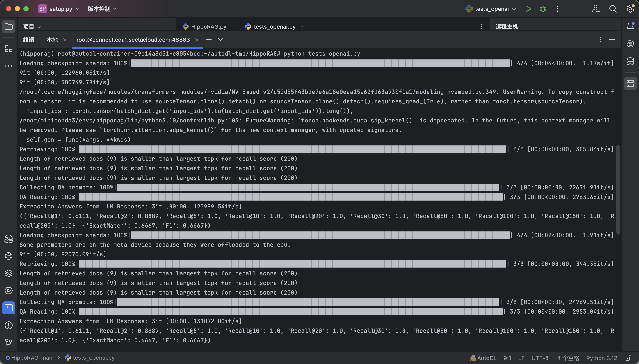The image size is (639, 364).
Task: Click the green Run button
Action: 528,9
